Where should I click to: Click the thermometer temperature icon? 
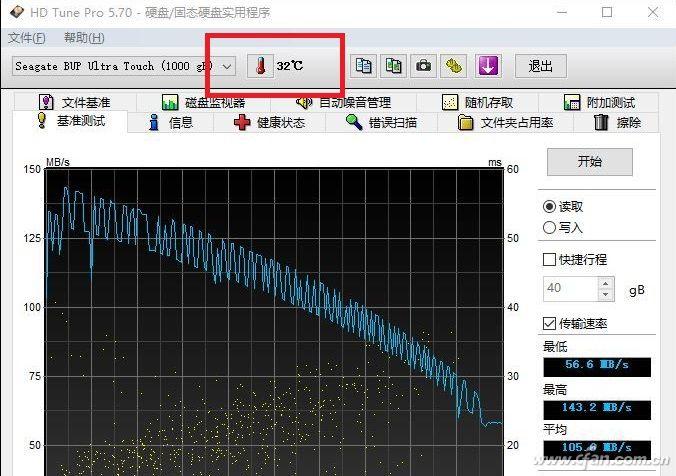pos(260,66)
